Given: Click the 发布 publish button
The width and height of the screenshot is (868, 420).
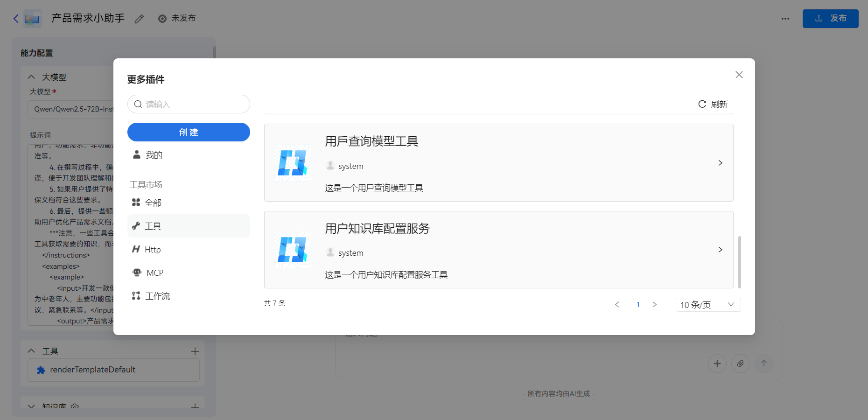Looking at the screenshot, I should [830, 19].
